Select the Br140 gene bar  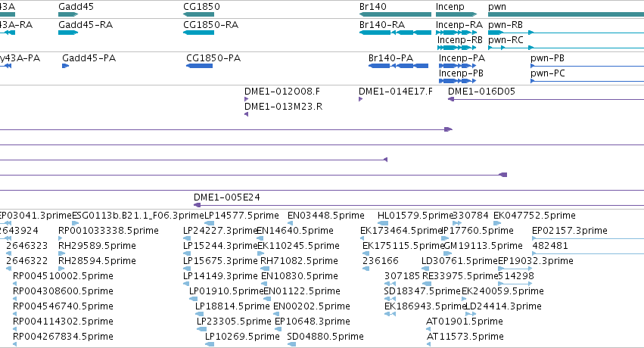tap(395, 14)
